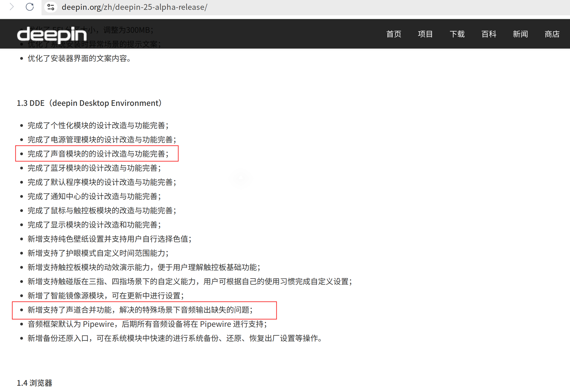Image resolution: width=570 pixels, height=392 pixels.
Task: Click the browser forward arrow
Action: click(x=11, y=7)
